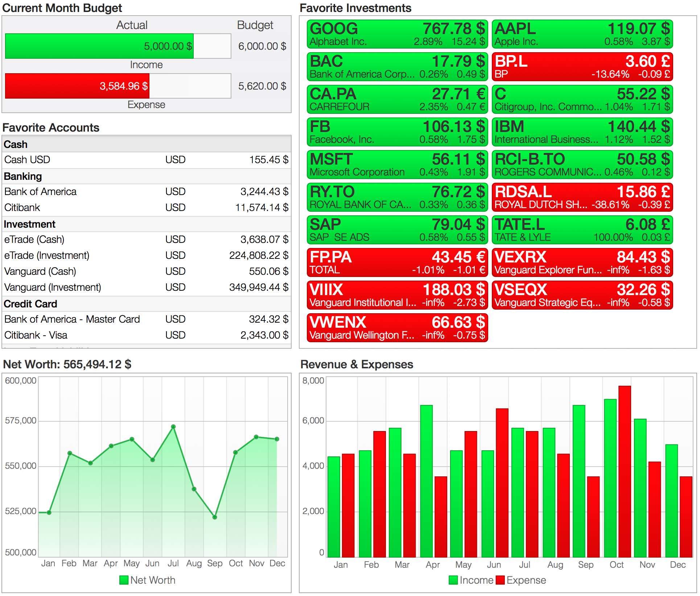Open the GOOG Alphabet Inc. investment tile

[398, 34]
